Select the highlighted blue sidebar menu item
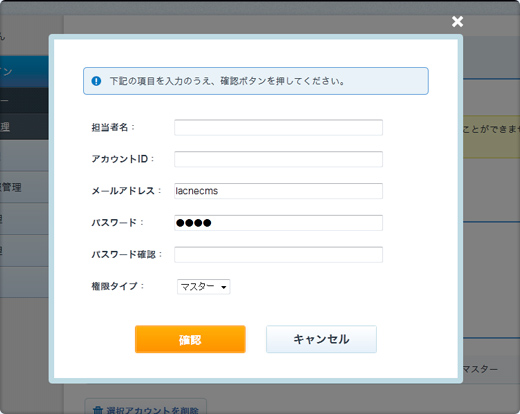Viewport: 520px width, 414px height. (x=24, y=71)
